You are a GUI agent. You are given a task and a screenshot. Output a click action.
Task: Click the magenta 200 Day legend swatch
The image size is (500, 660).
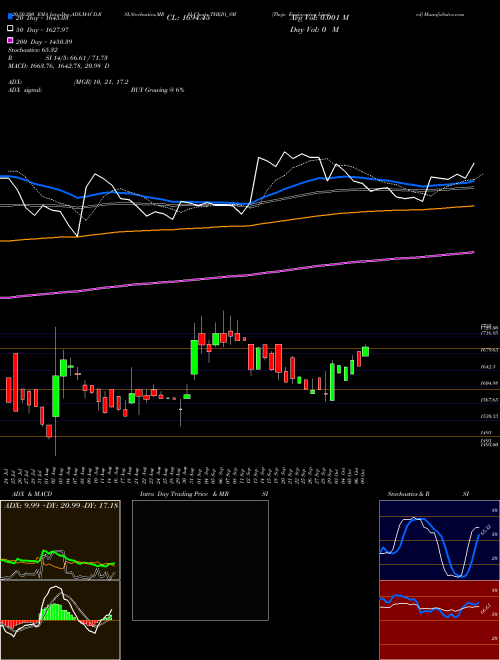click(11, 41)
